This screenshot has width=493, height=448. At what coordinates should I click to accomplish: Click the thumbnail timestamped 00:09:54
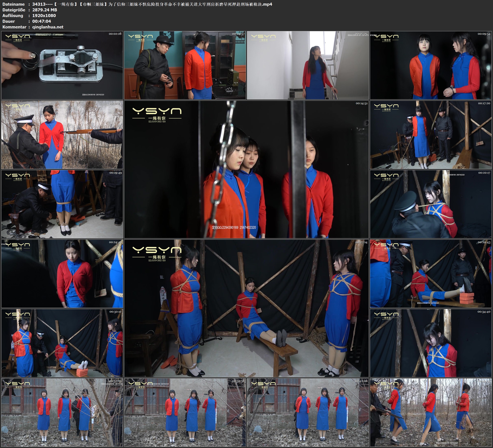click(x=431, y=65)
